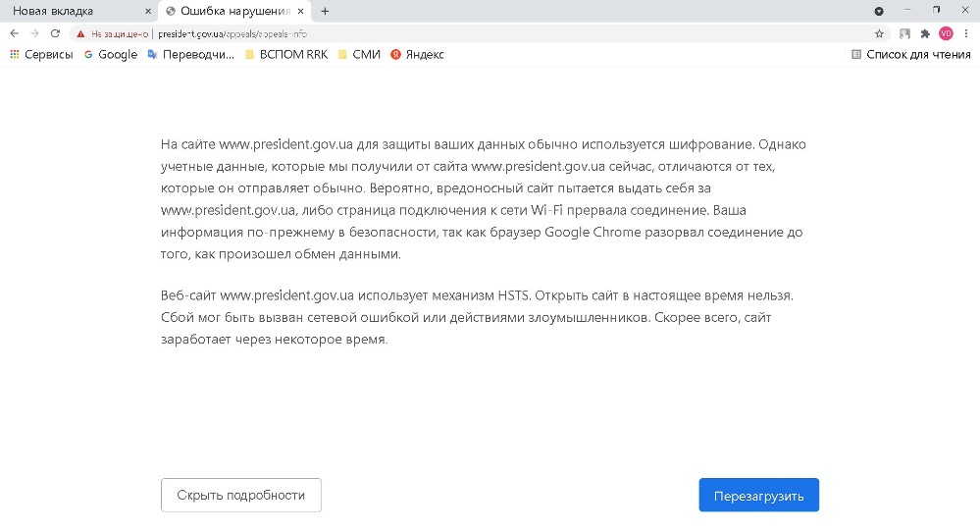Open the Переводчи... translator bookmark
980x532 pixels.
[x=190, y=54]
